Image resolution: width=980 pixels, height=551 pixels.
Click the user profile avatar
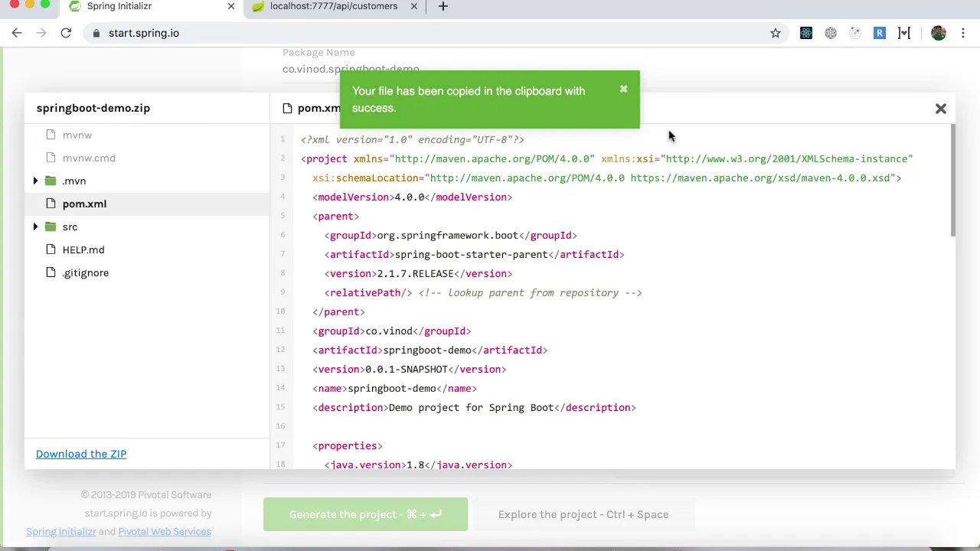[x=939, y=33]
